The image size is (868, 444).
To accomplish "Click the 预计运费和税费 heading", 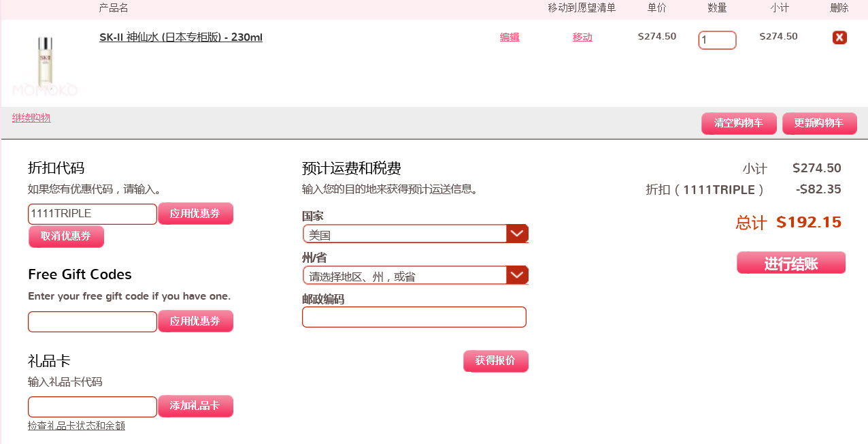I will (x=352, y=168).
